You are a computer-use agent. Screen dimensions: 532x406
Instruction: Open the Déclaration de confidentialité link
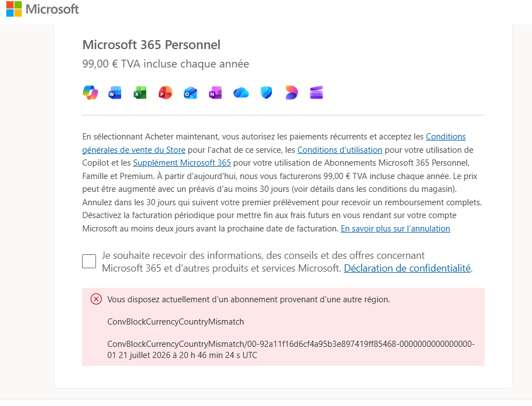click(x=407, y=268)
